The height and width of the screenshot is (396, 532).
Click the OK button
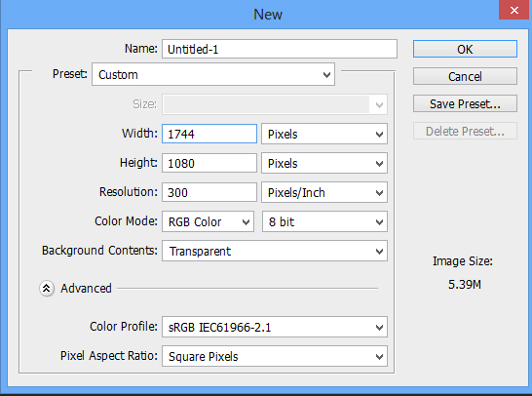[465, 49]
